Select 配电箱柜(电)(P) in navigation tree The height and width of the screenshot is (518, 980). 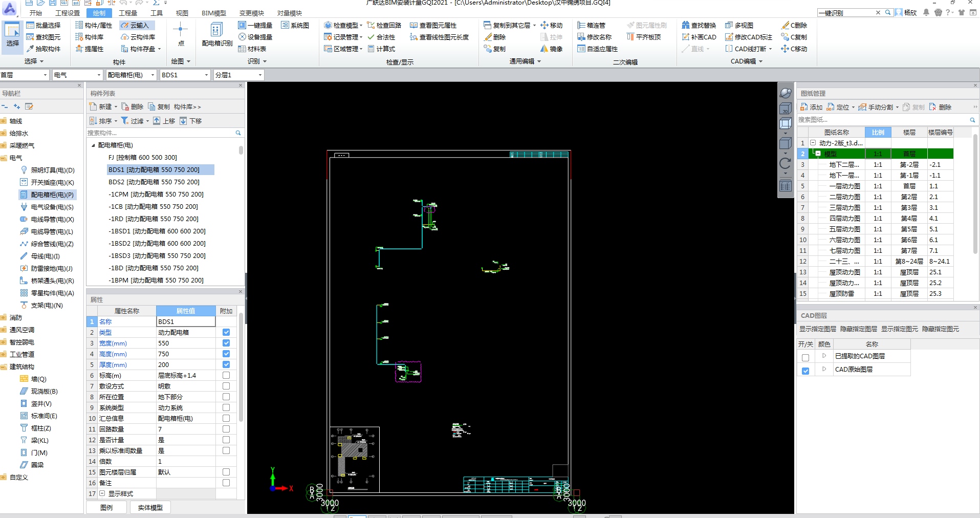(x=47, y=195)
